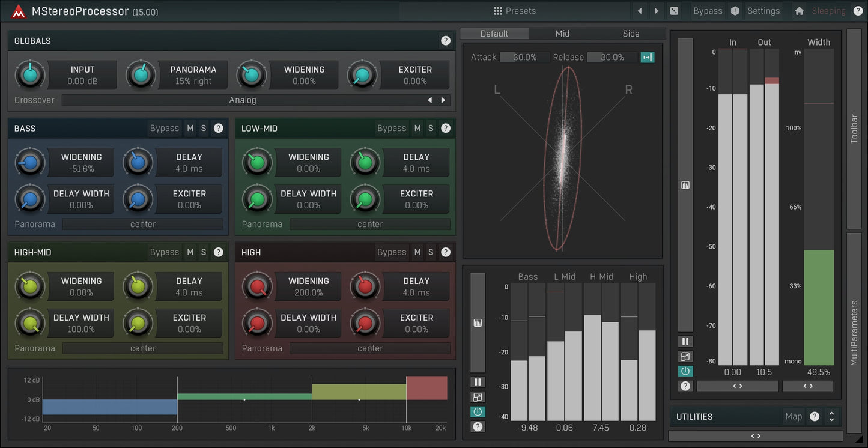Screen dimensions: 868x448
Task: Switch to the Side analyzer tab
Action: click(631, 34)
